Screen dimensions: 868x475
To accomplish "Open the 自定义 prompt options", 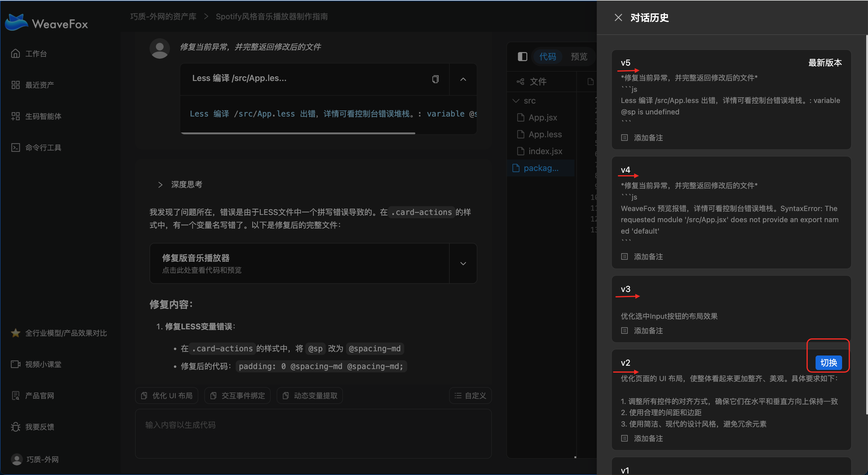I will pos(470,396).
